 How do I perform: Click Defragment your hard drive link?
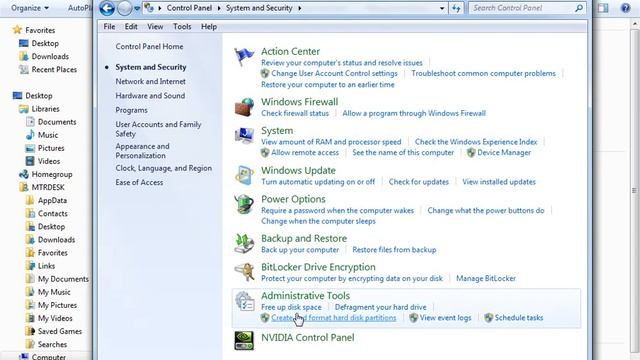(380, 307)
